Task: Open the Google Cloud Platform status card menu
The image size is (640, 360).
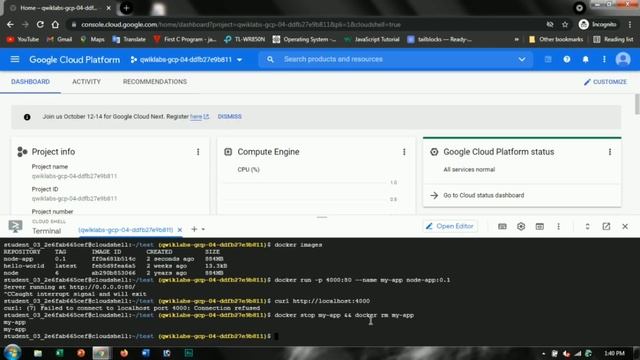Action: 610,152
